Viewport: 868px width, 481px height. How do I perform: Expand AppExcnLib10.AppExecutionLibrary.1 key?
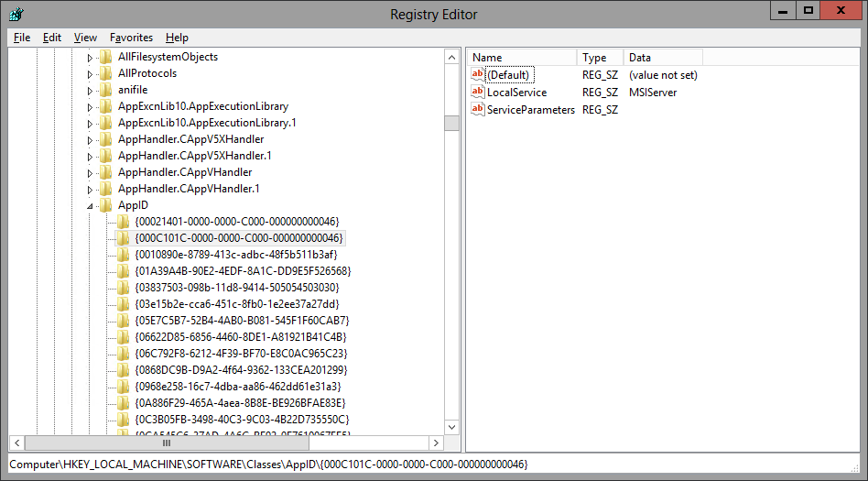coord(91,124)
